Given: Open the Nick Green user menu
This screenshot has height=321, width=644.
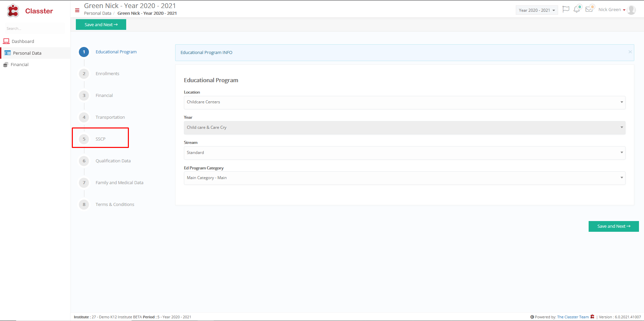Looking at the screenshot, I should pyautogui.click(x=612, y=10).
